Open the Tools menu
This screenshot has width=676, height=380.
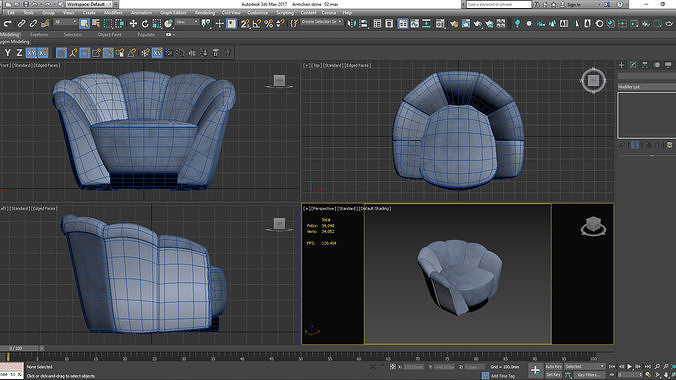tap(28, 13)
